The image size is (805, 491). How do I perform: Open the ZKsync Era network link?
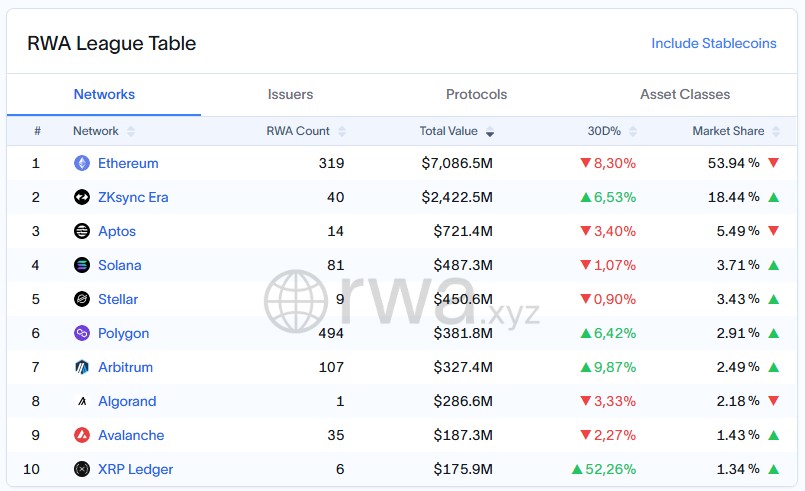tap(133, 197)
